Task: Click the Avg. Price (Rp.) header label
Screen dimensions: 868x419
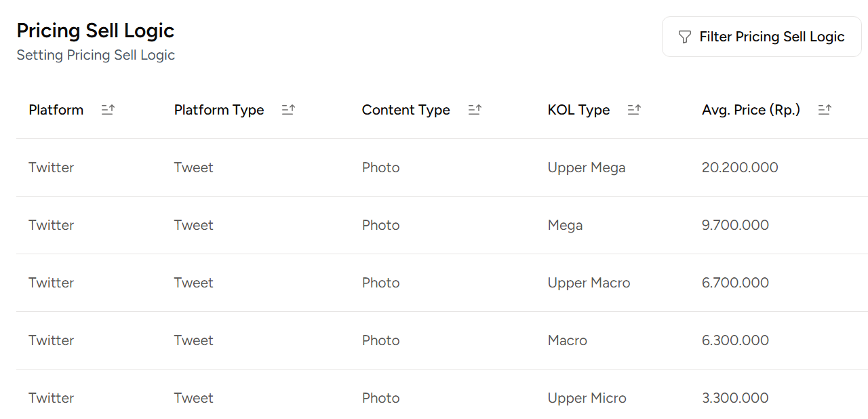Action: point(751,109)
